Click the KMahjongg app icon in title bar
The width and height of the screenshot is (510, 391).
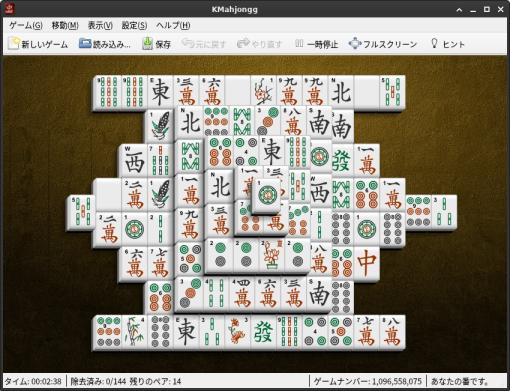[9, 9]
